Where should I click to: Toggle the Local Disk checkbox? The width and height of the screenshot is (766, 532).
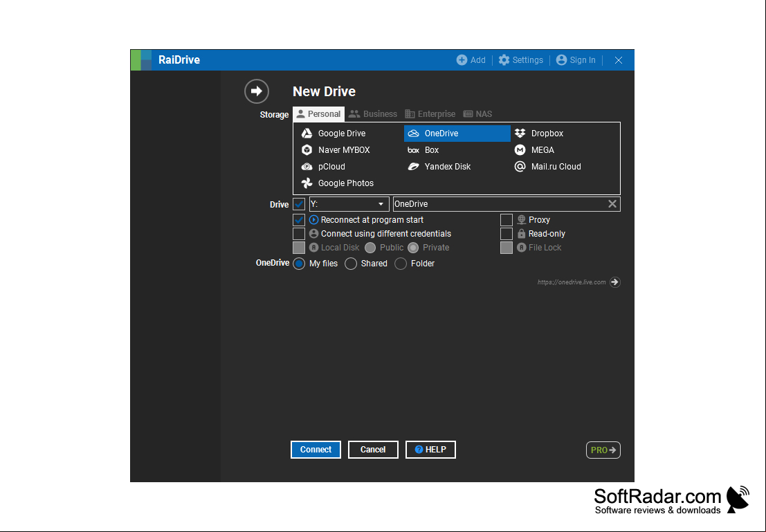(299, 248)
